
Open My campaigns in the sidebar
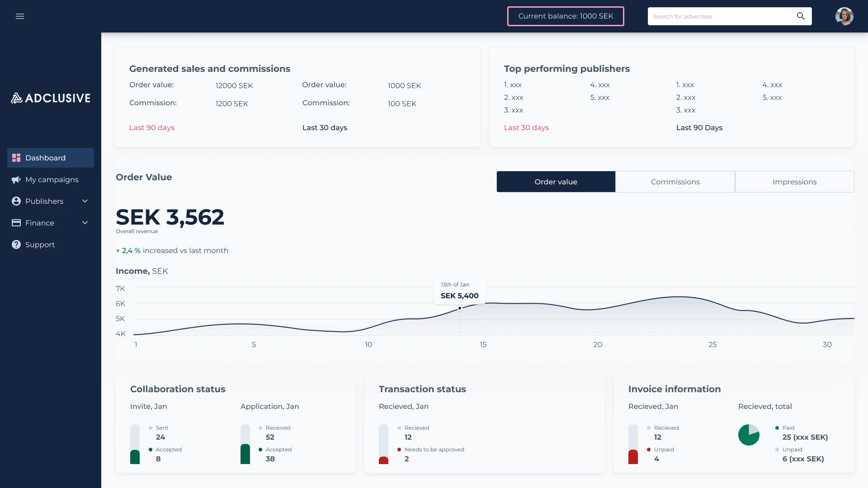[51, 179]
